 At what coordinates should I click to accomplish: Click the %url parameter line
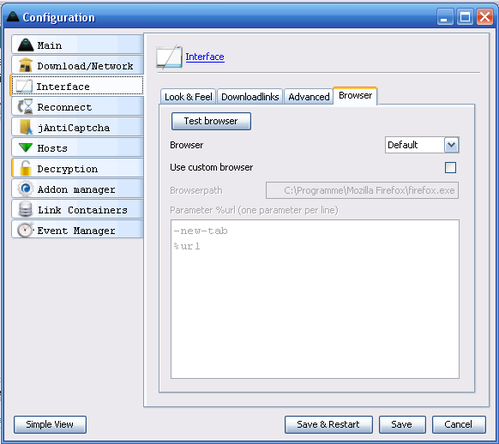187,246
